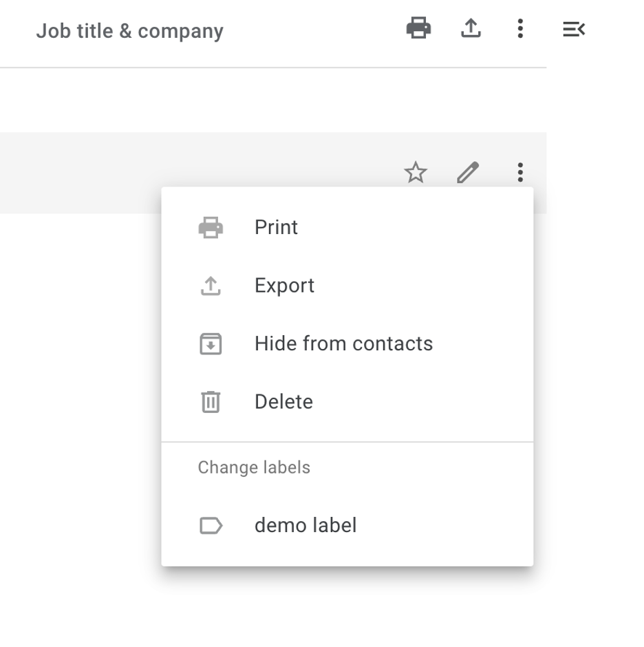Click the printer icon next to Print menu entry
Image resolution: width=644 pixels, height=647 pixels.
[210, 227]
